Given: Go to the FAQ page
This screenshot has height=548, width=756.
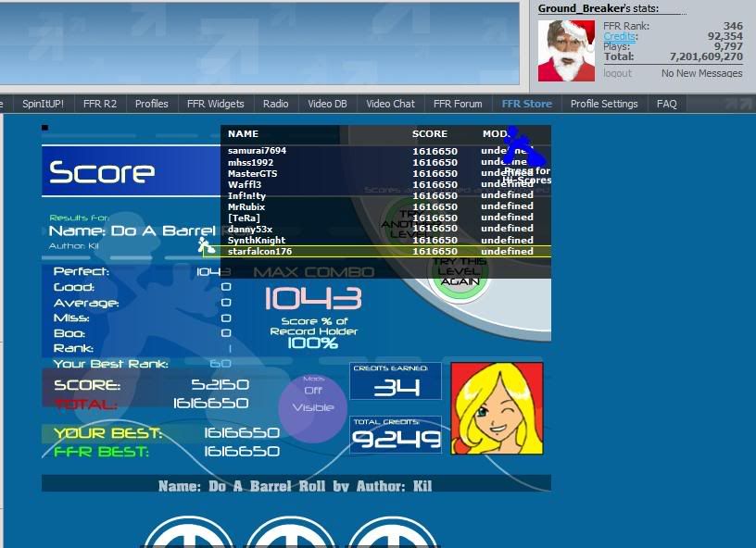Looking at the screenshot, I should point(667,104).
